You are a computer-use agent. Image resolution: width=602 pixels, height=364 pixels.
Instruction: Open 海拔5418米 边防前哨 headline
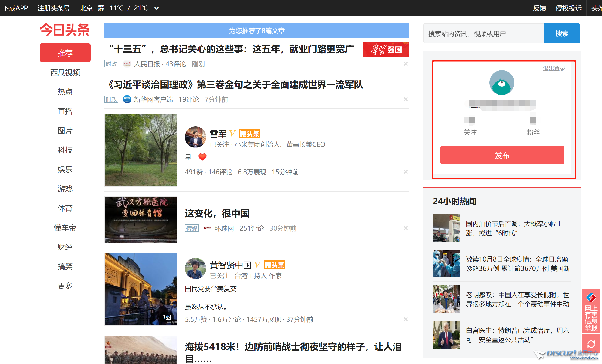tap(293, 352)
